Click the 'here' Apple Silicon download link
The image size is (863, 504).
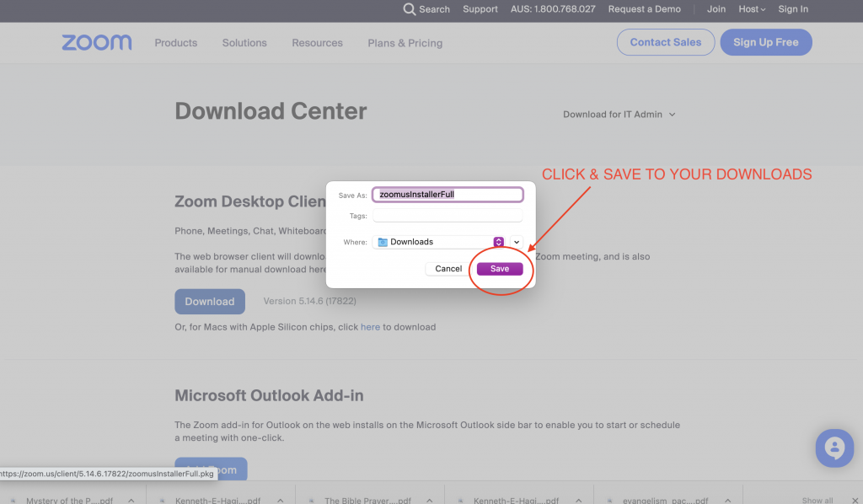pos(371,327)
